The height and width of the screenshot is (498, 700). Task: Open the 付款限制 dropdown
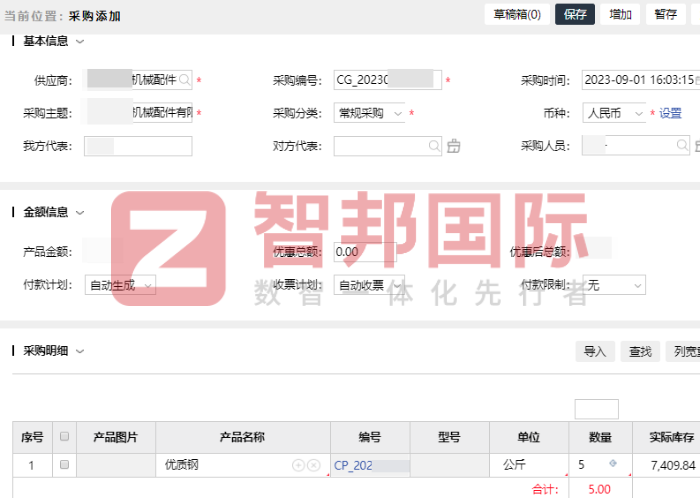(x=614, y=285)
